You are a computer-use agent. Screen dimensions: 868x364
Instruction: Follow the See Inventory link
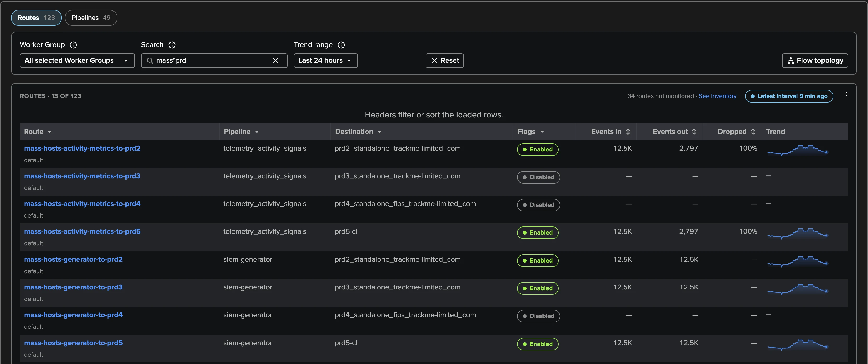coord(717,96)
